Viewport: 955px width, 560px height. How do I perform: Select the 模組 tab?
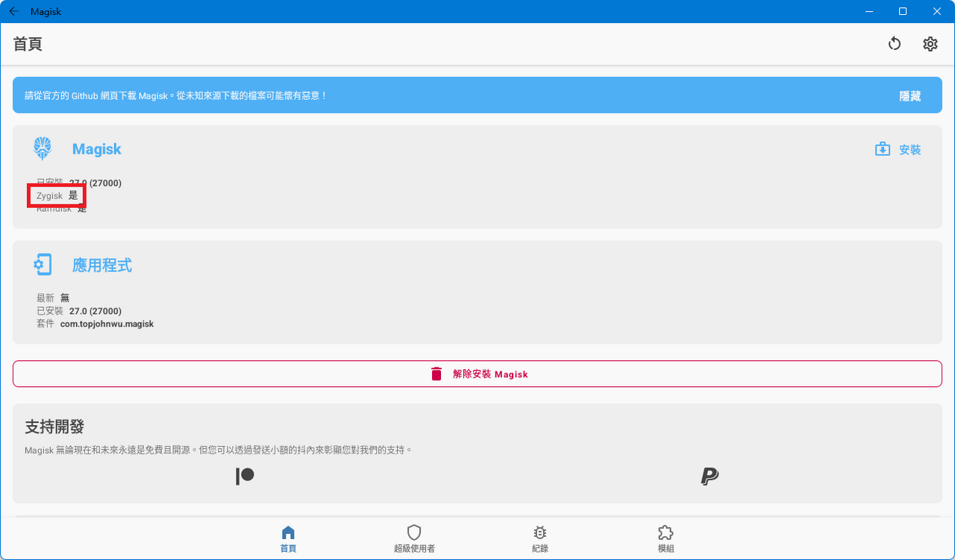(666, 539)
